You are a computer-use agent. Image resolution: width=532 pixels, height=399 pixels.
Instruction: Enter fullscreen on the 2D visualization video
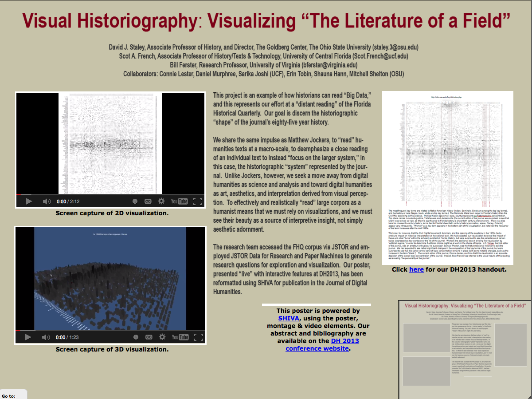pos(197,201)
